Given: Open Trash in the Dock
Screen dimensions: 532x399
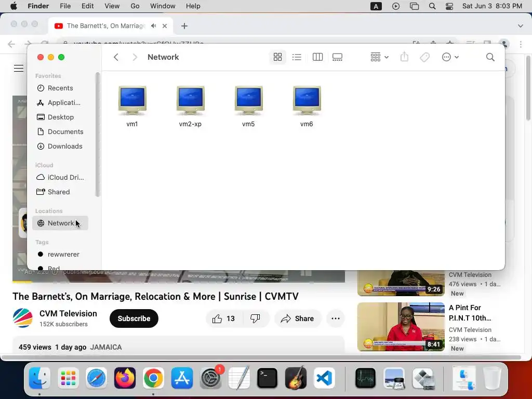Looking at the screenshot, I should 493,378.
